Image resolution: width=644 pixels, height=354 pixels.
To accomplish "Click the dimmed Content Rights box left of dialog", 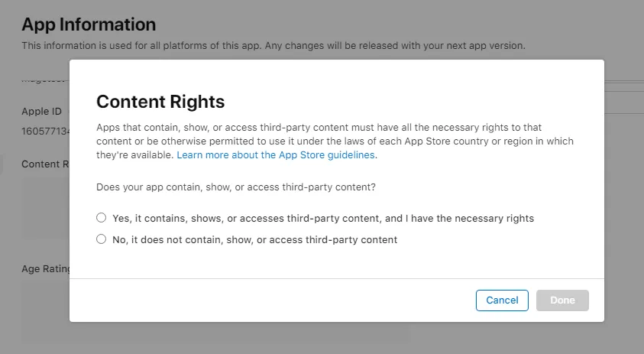I will (x=46, y=208).
